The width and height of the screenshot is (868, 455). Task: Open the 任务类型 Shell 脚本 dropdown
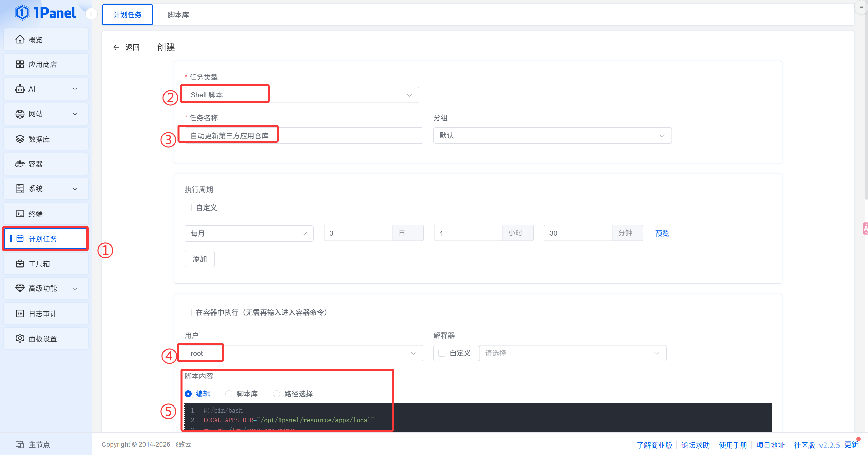(x=302, y=95)
